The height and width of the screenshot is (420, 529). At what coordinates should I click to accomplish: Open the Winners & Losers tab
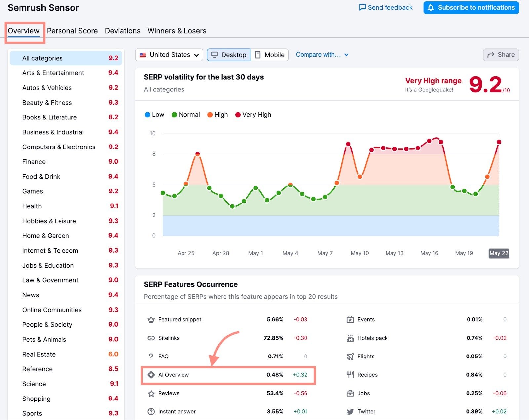(x=177, y=31)
